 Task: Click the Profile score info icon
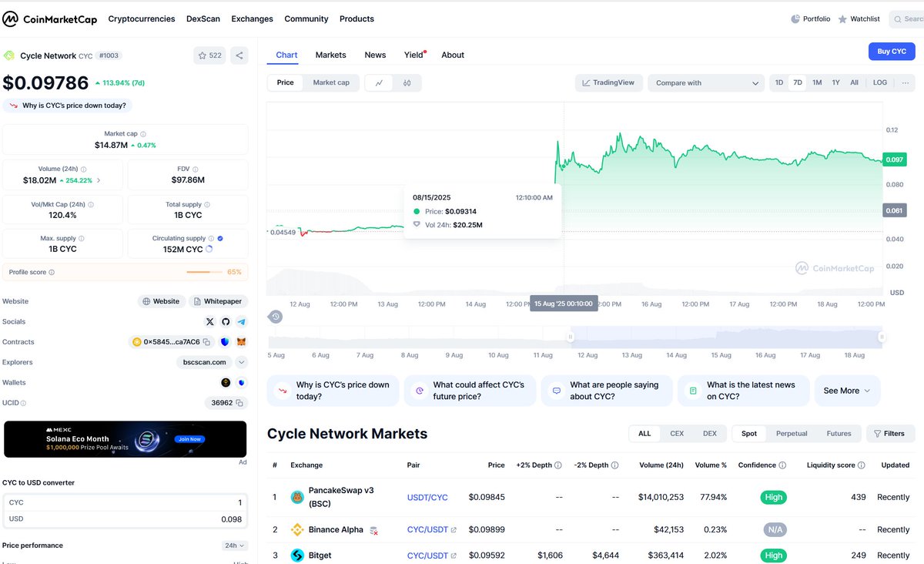(52, 272)
